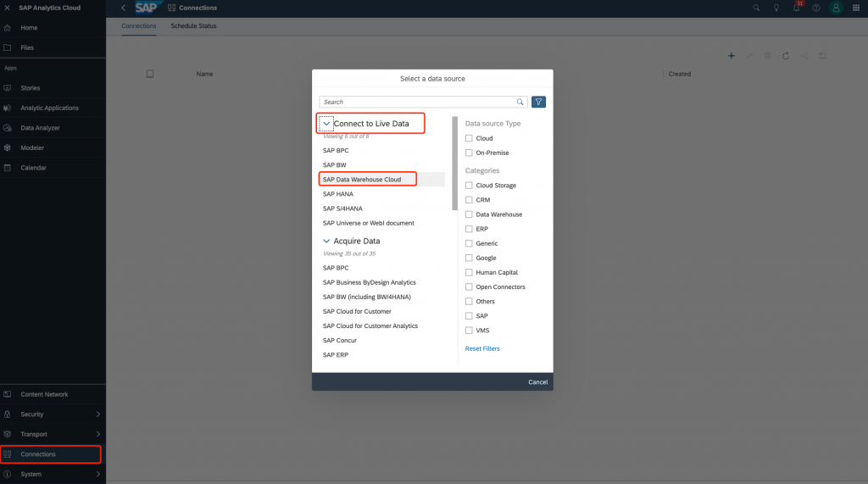Check the Generic category checkbox
868x484 pixels.
[x=469, y=243]
